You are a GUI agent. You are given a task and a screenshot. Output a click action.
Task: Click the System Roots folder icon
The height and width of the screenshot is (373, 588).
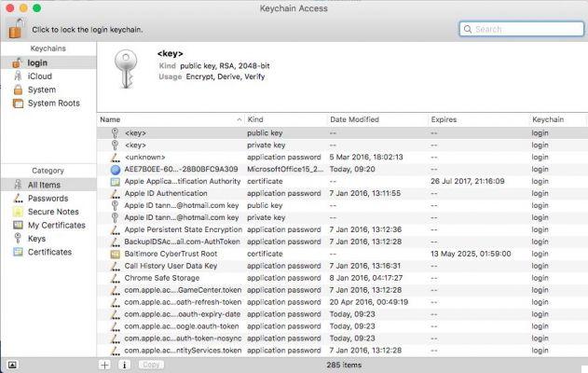(x=18, y=104)
